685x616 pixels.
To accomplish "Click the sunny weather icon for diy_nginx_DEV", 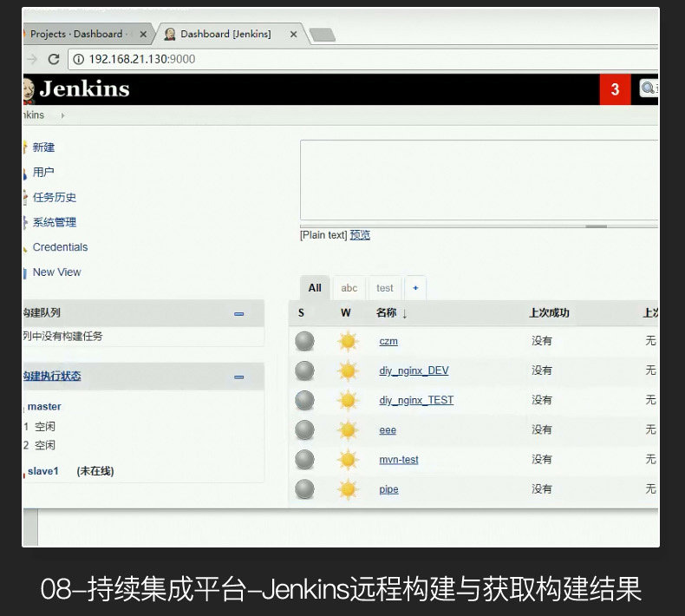I will pyautogui.click(x=348, y=370).
